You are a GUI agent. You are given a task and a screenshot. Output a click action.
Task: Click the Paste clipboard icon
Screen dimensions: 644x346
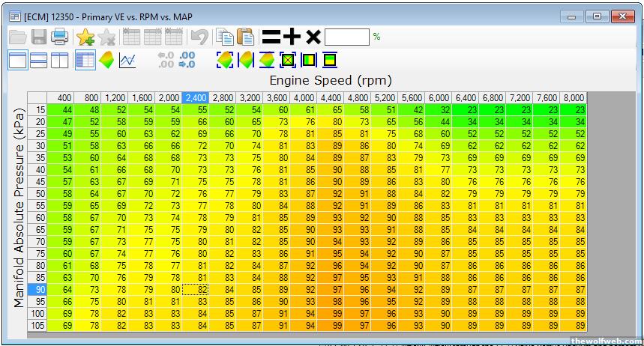tap(245, 37)
